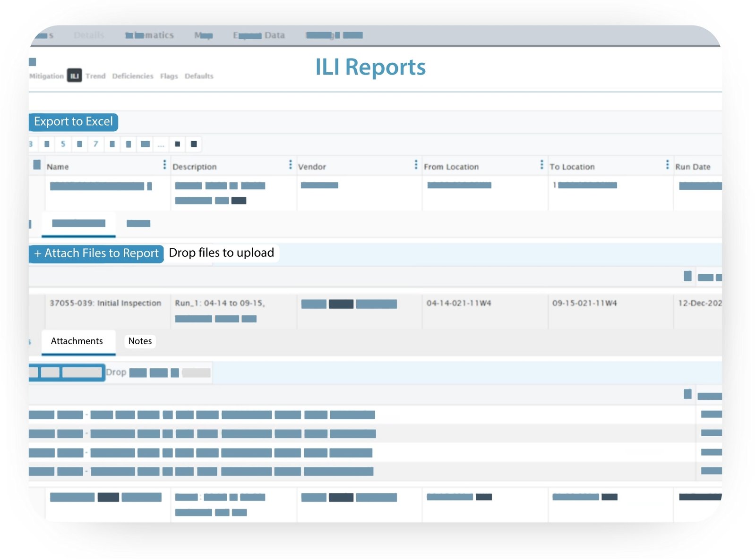This screenshot has width=756, height=559.
Task: Click the Drop files to upload zone
Action: pos(222,253)
